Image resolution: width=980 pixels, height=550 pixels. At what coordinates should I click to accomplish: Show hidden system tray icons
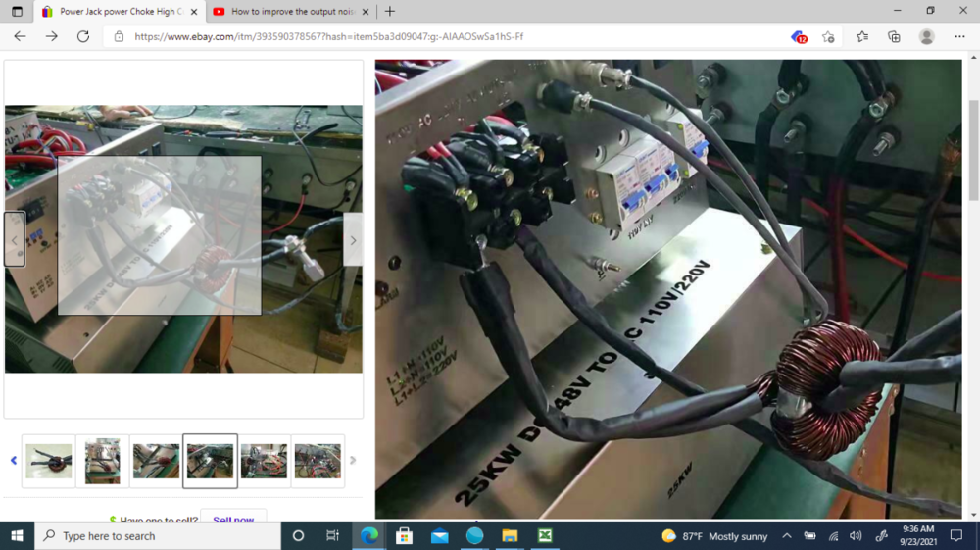(x=787, y=535)
